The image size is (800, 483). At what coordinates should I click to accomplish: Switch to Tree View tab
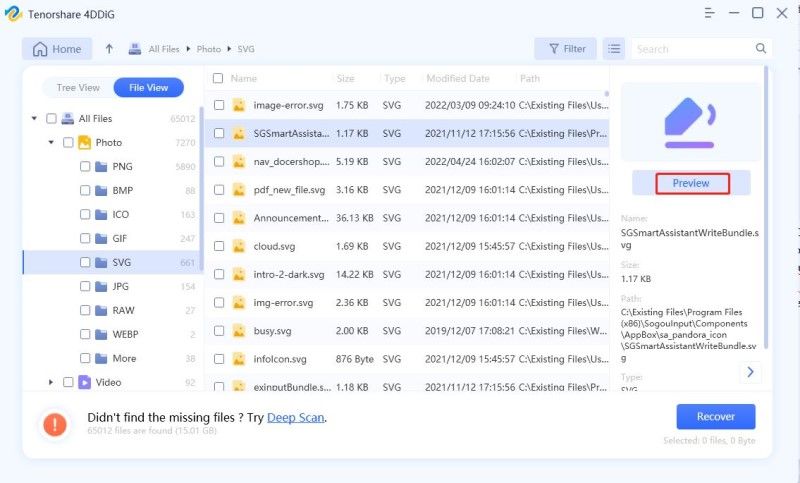(78, 88)
